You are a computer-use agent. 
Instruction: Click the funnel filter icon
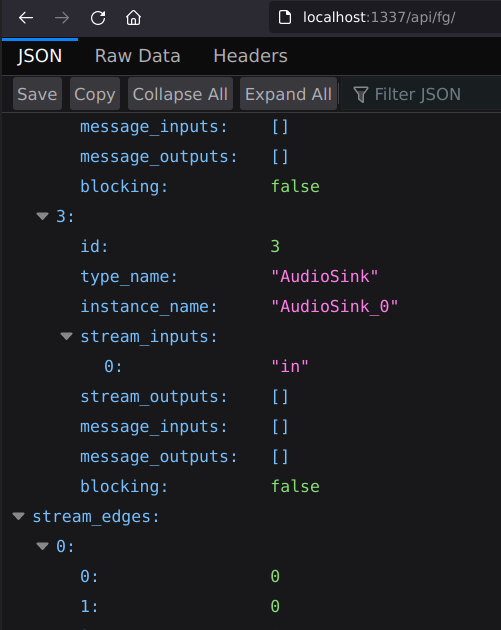point(360,95)
